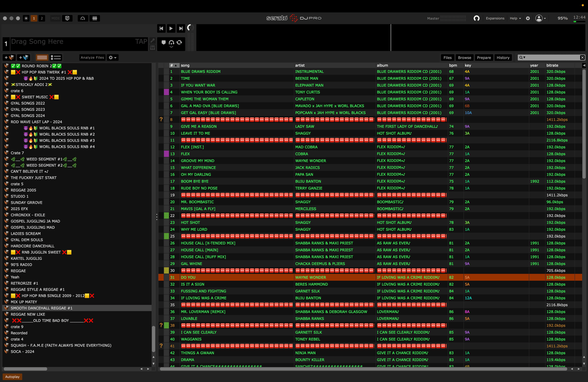Select the track MR. BOOMBASTIC by Shaggy
This screenshot has height=382, width=588.
tap(370, 202)
